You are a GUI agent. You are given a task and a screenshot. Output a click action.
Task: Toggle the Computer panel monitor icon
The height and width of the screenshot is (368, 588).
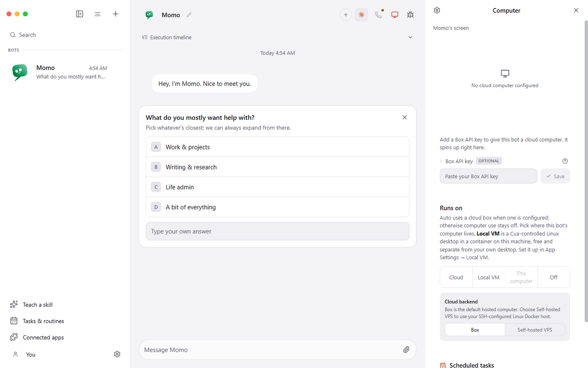(395, 15)
